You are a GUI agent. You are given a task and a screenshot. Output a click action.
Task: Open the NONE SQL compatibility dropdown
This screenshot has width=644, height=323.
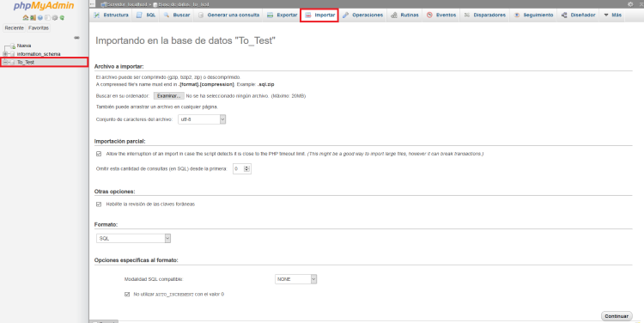coord(295,279)
